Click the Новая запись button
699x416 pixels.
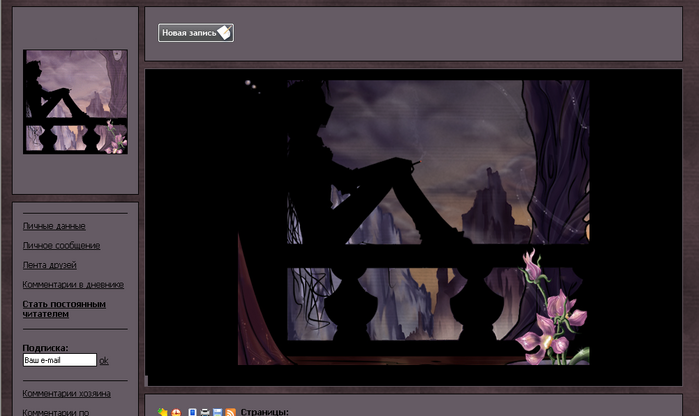[x=196, y=33]
